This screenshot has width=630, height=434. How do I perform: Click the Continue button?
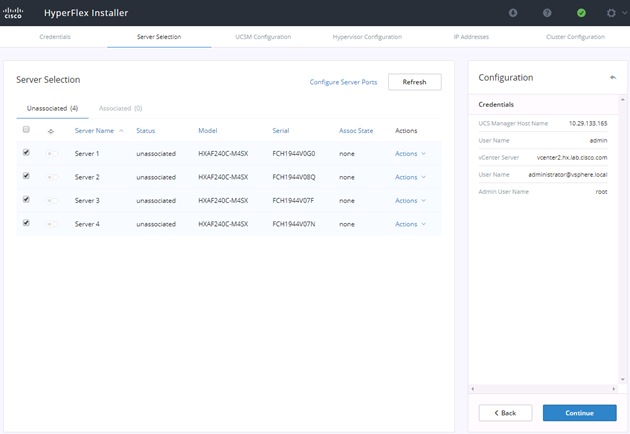click(x=579, y=413)
